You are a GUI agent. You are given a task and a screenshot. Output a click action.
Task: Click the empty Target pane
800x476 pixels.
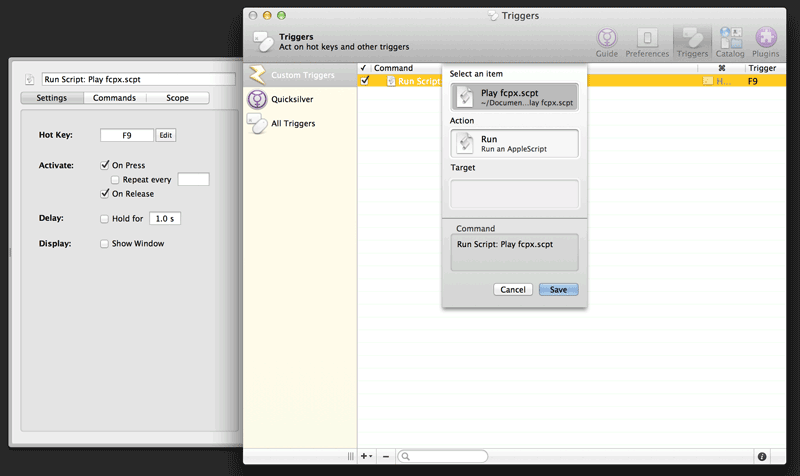pos(514,193)
